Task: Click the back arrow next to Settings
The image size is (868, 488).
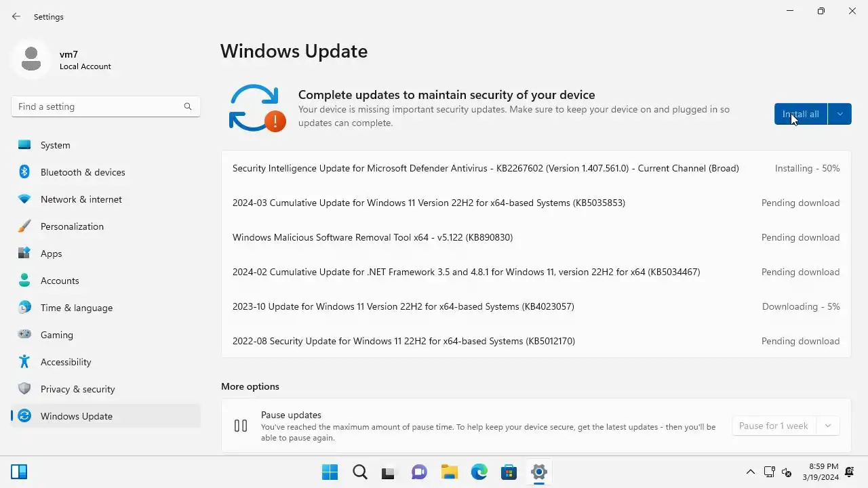Action: click(x=16, y=16)
